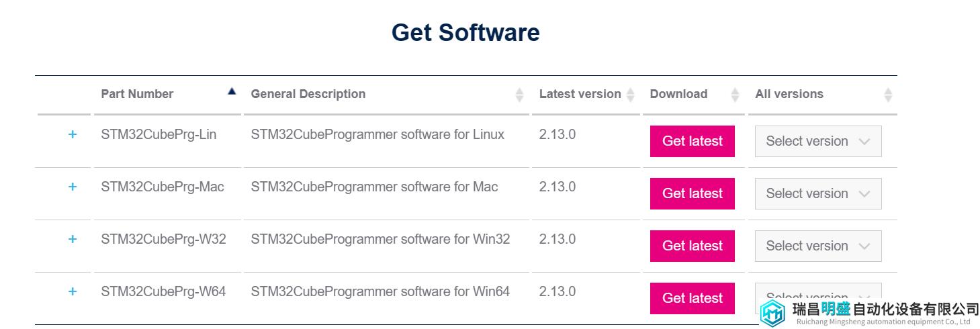The width and height of the screenshot is (980, 329).
Task: Click the Ruichang Mingsheng hexagon logo icon
Action: coord(772,313)
